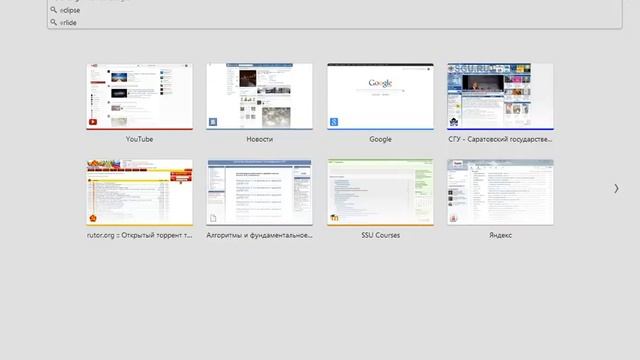Open the rutor.org torrent thumbnail
The image size is (640, 360).
(139, 192)
